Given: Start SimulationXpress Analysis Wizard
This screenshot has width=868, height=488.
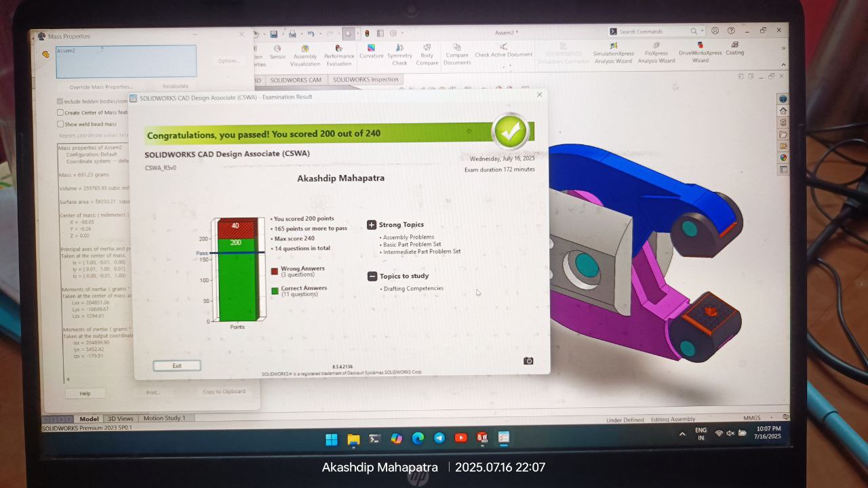Looking at the screenshot, I should click(614, 53).
